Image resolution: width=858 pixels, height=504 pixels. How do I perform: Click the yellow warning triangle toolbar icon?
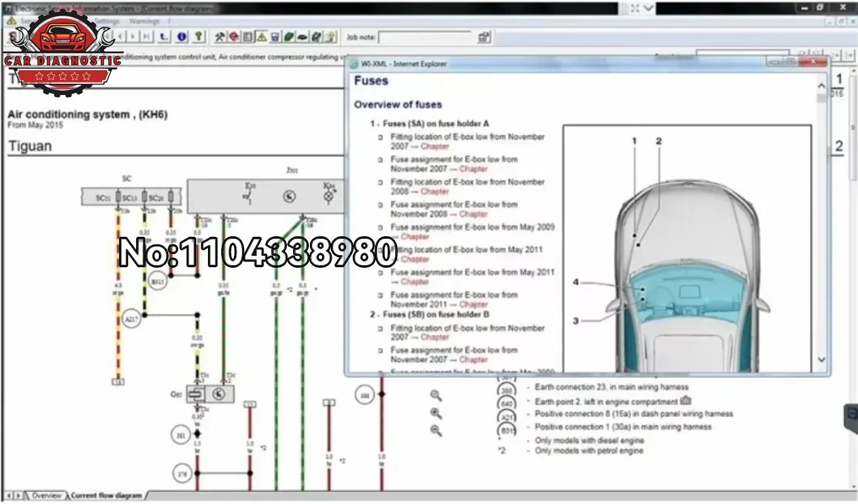(x=261, y=37)
